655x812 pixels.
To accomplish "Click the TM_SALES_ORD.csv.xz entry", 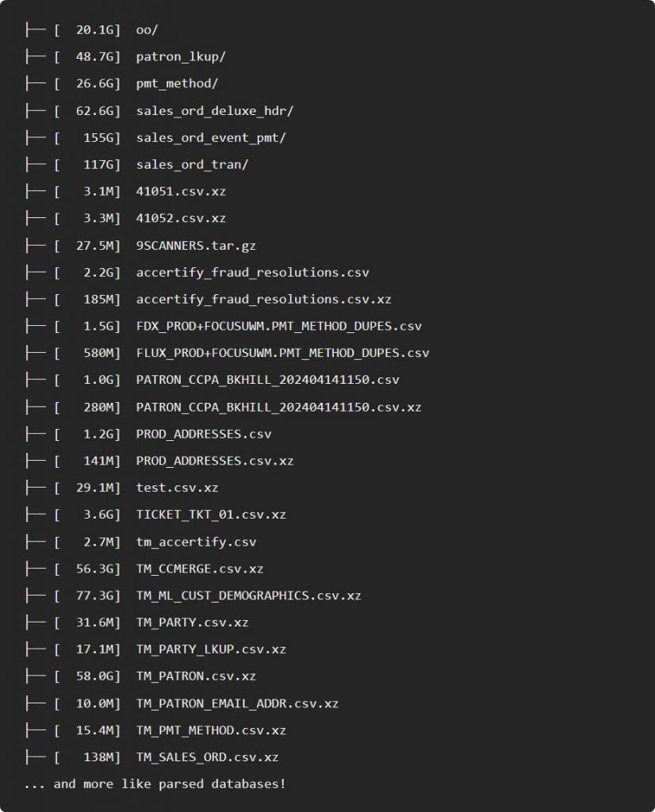I will 207,757.
